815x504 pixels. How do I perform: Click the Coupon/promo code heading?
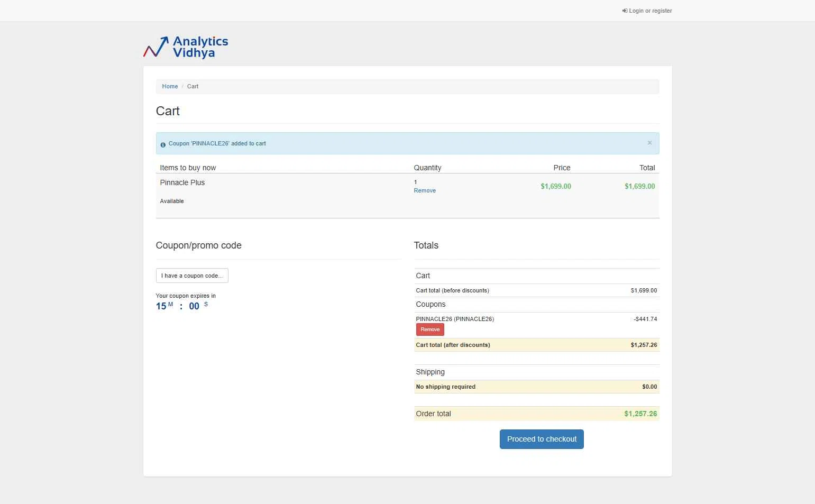click(198, 245)
